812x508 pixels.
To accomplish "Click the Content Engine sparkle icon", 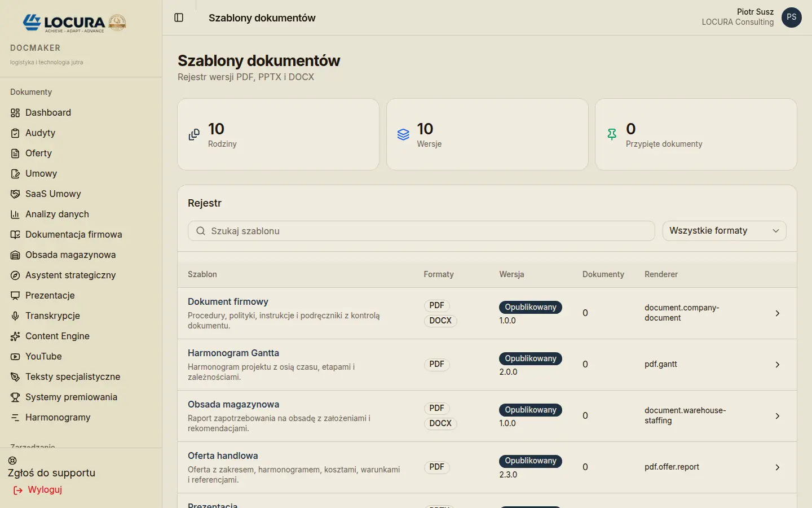I will [x=15, y=336].
